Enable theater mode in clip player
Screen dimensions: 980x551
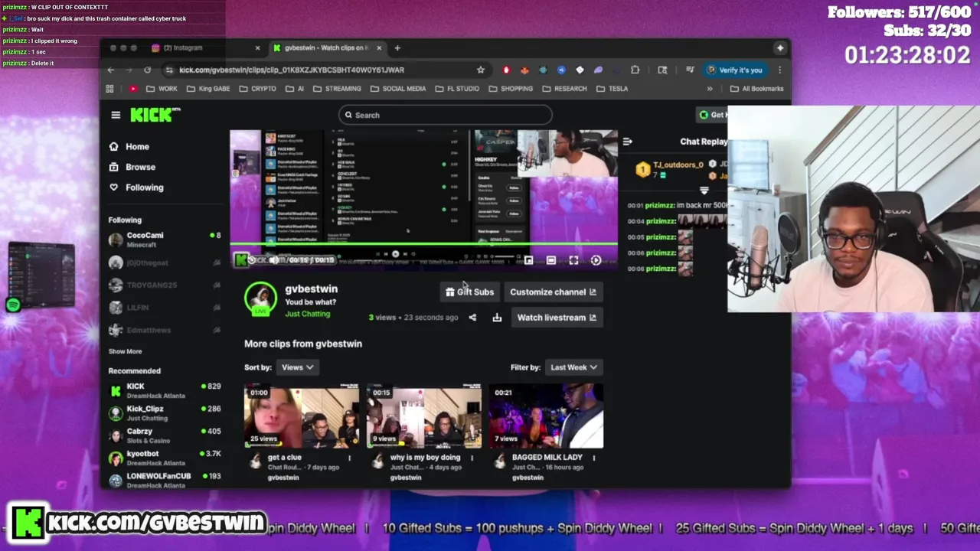550,261
